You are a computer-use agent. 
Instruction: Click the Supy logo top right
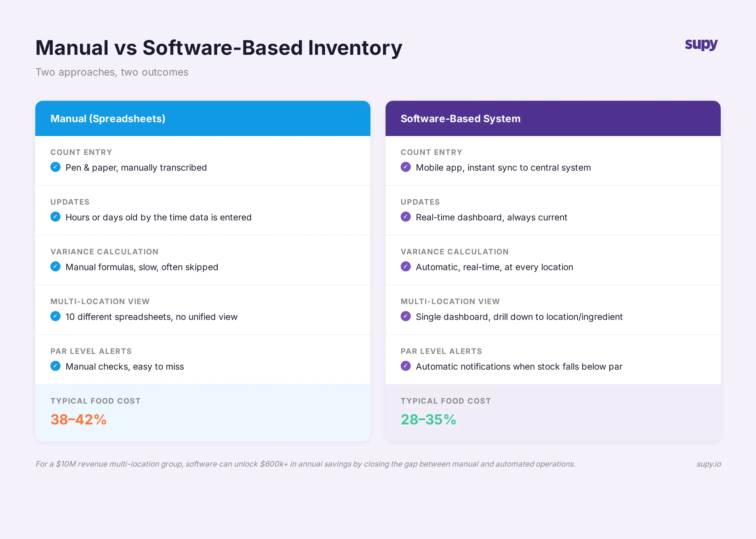(701, 45)
